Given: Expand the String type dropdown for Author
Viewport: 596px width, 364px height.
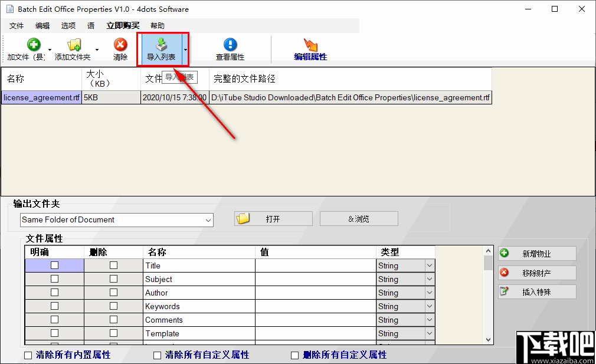Looking at the screenshot, I should click(x=429, y=293).
